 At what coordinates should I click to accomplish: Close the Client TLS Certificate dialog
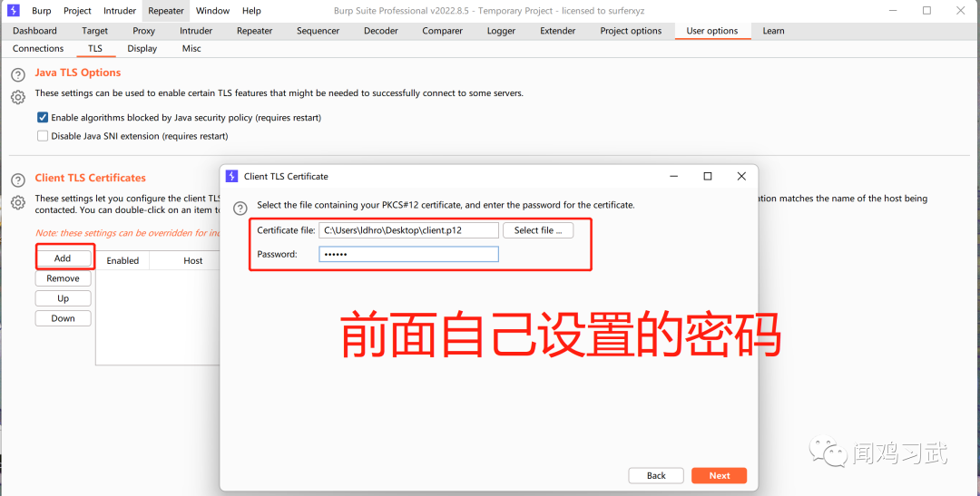click(741, 176)
